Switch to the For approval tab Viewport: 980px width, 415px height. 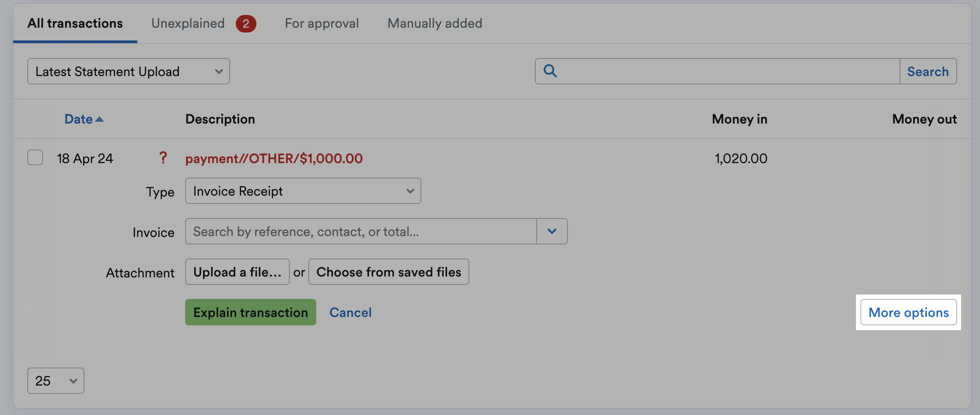(x=322, y=23)
